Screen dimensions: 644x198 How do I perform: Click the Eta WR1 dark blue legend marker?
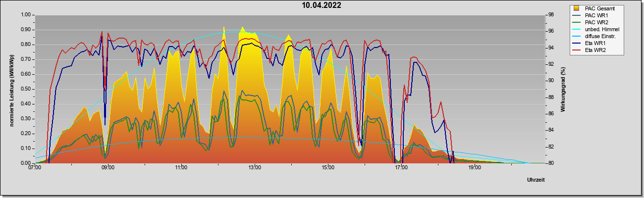pyautogui.click(x=577, y=43)
